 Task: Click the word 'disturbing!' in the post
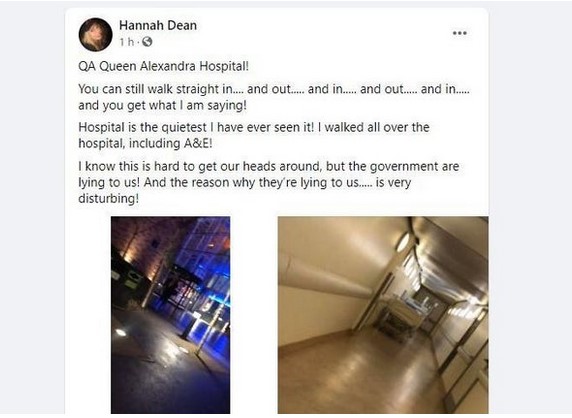tap(109, 198)
